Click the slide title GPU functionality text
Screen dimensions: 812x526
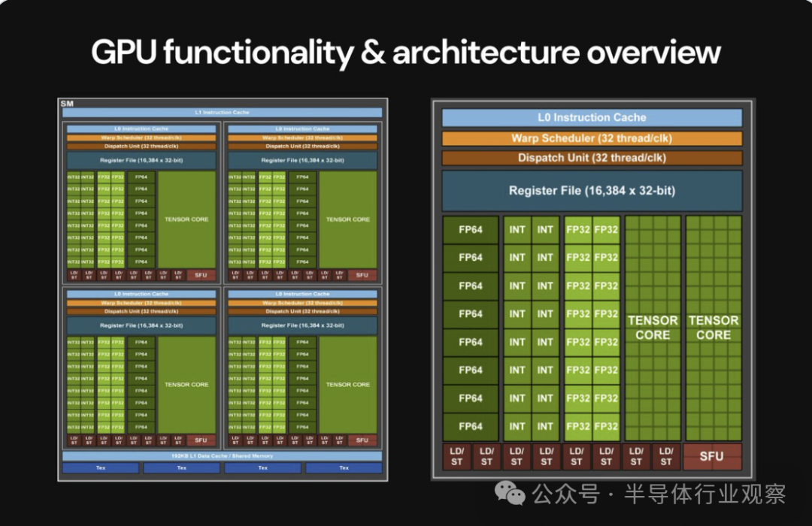coord(222,53)
